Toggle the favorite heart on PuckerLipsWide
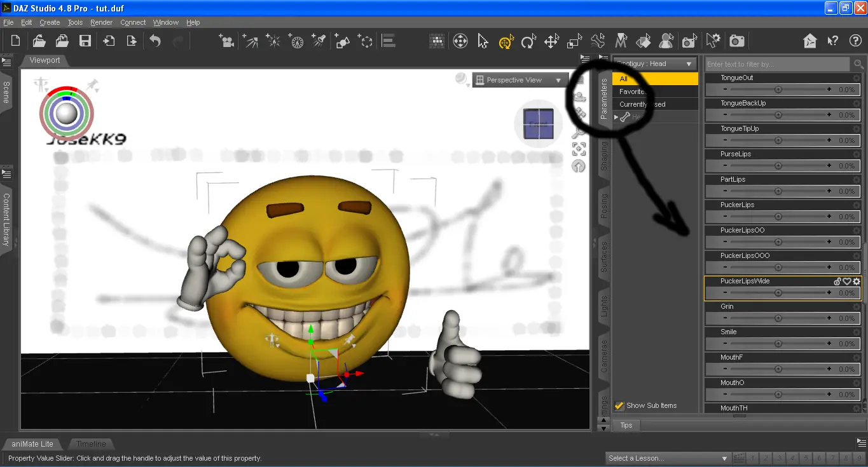Image resolution: width=868 pixels, height=467 pixels. pyautogui.click(x=846, y=281)
